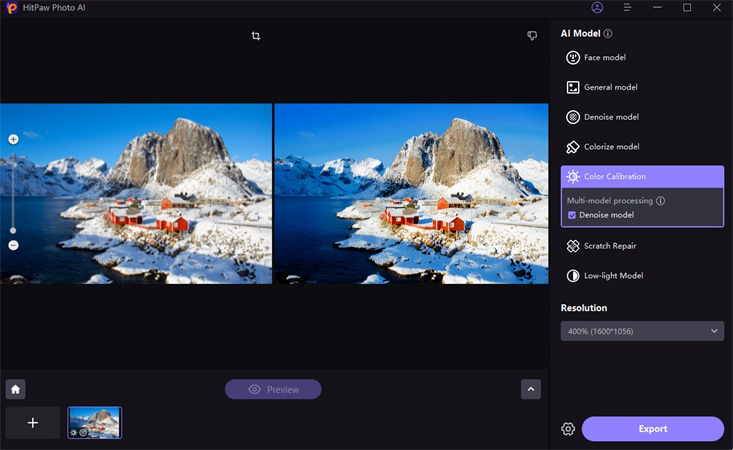Uncheck the Denoise model checkbox

[572, 215]
